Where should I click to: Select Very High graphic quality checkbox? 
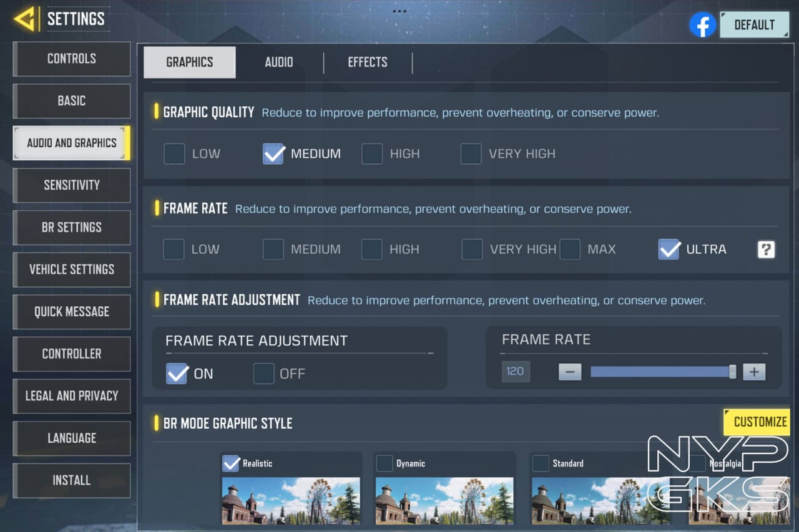point(471,153)
